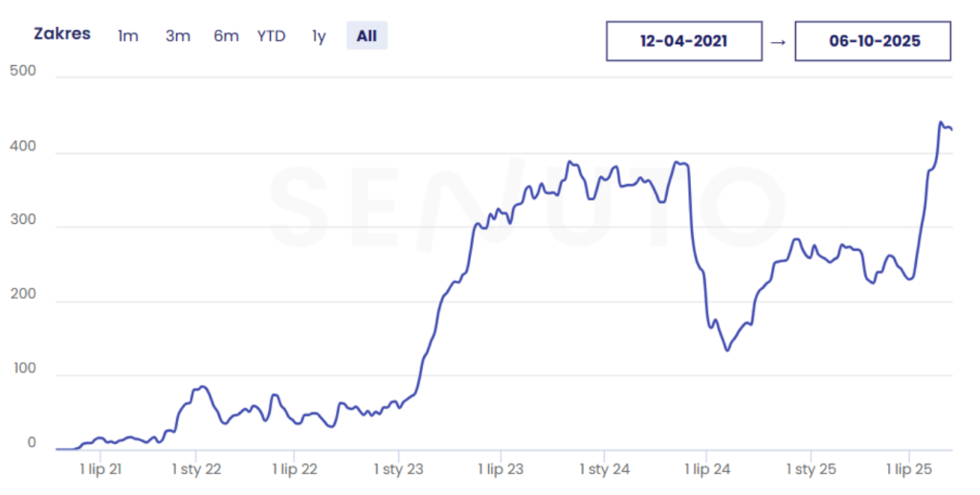
Task: Switch range to 3m
Action: click(x=177, y=36)
